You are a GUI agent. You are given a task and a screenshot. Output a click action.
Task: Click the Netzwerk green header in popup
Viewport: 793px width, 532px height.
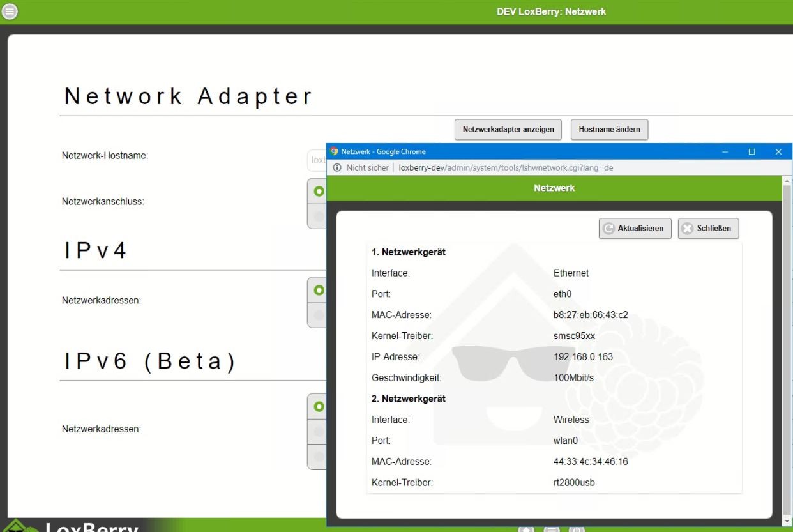coord(554,188)
